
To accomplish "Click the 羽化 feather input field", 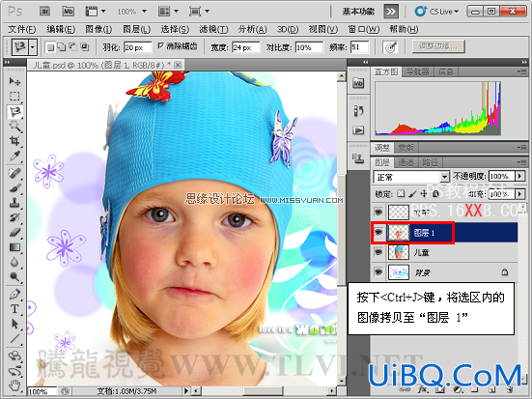I will tap(137, 47).
